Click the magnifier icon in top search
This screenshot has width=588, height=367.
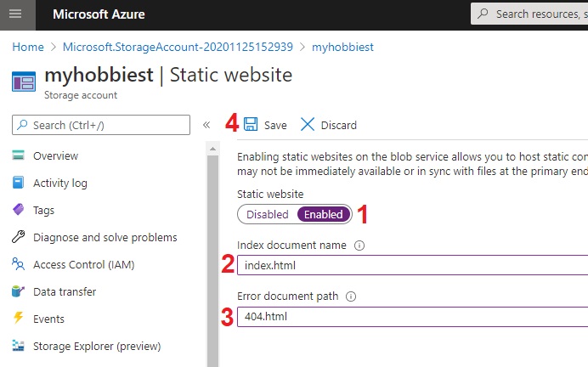483,14
